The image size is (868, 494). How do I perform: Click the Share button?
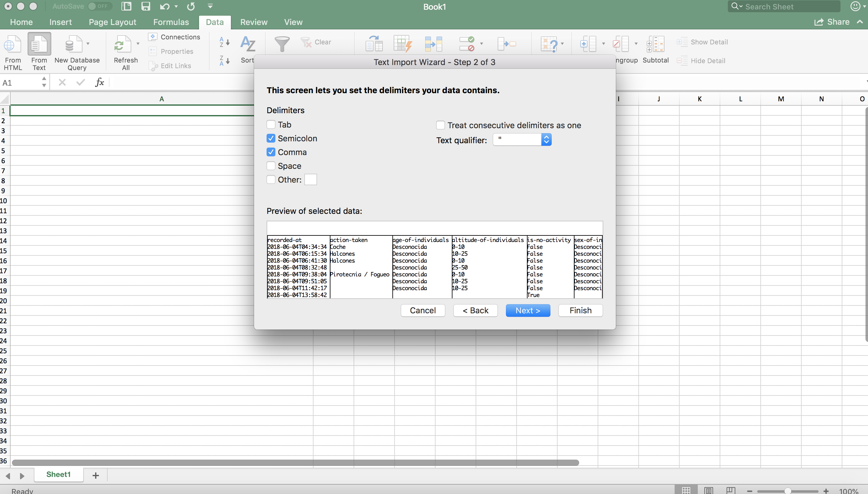pyautogui.click(x=832, y=22)
